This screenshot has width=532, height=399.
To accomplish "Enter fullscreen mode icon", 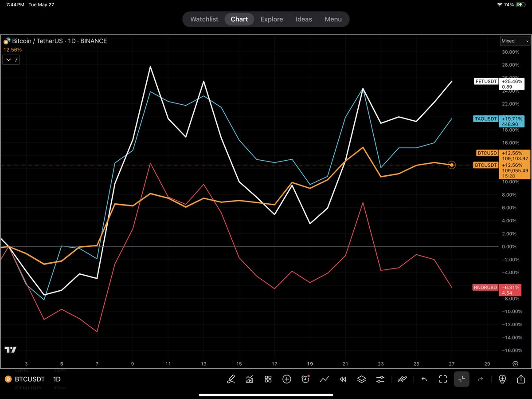I will point(443,379).
